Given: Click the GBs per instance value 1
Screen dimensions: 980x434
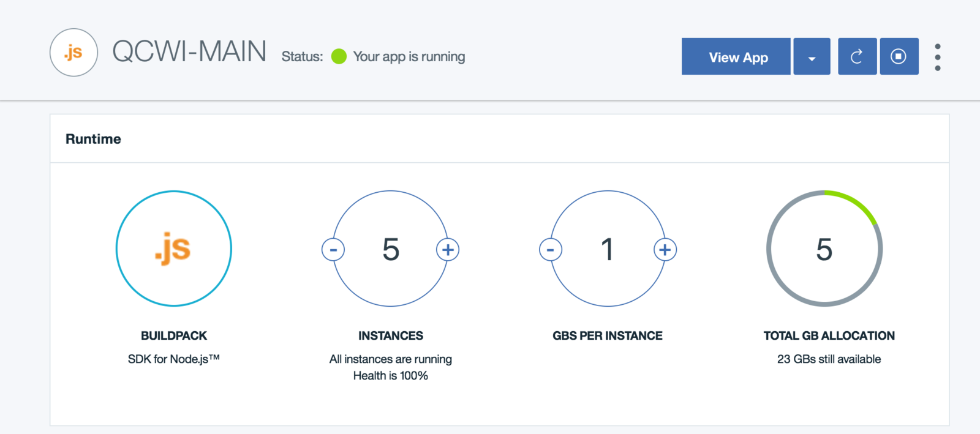Looking at the screenshot, I should pos(607,250).
